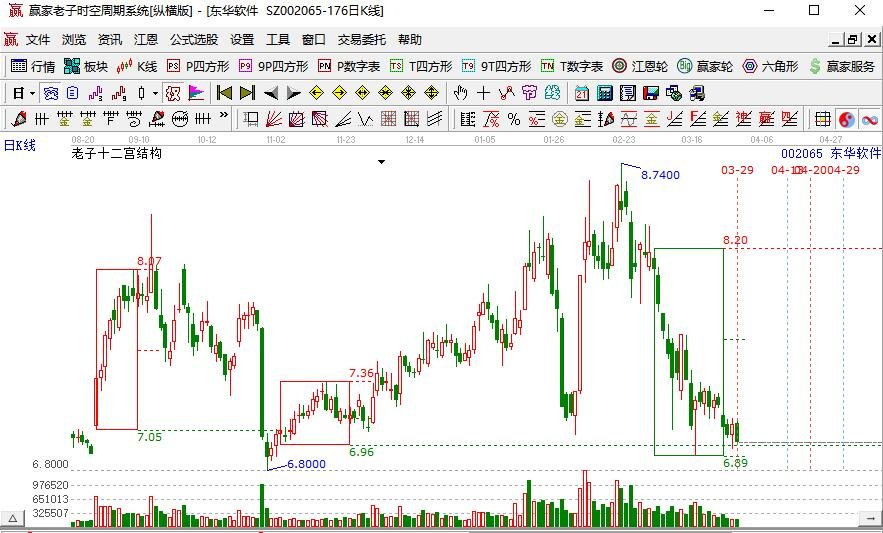Click the 002065 东华软件 stock label
The width and height of the screenshot is (883, 533).
tap(831, 153)
